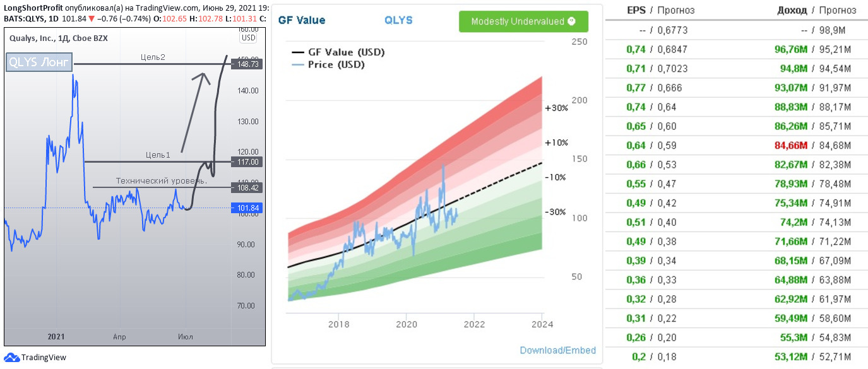Select the QLYS Лонг label box
Screen dimensions: 868x369
pos(39,62)
